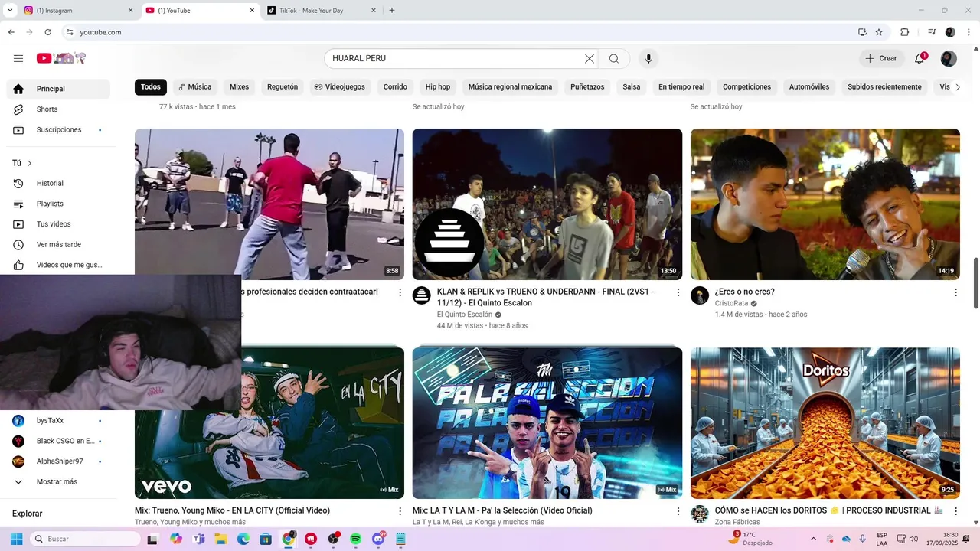Open Playlists in the sidebar
The image size is (980, 551).
(58, 204)
